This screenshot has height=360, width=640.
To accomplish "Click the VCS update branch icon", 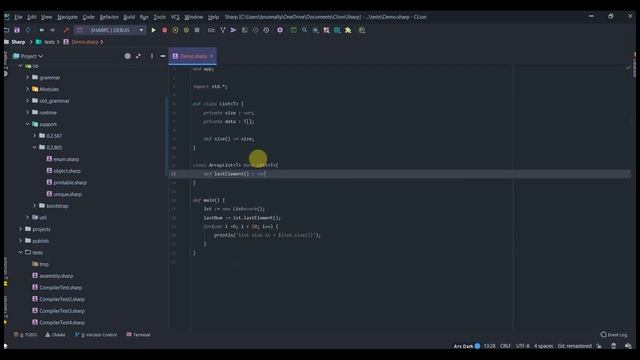I will point(223,30).
